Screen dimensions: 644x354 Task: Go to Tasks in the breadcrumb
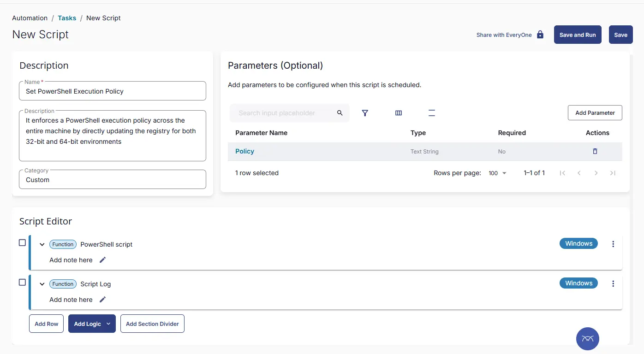(67, 18)
